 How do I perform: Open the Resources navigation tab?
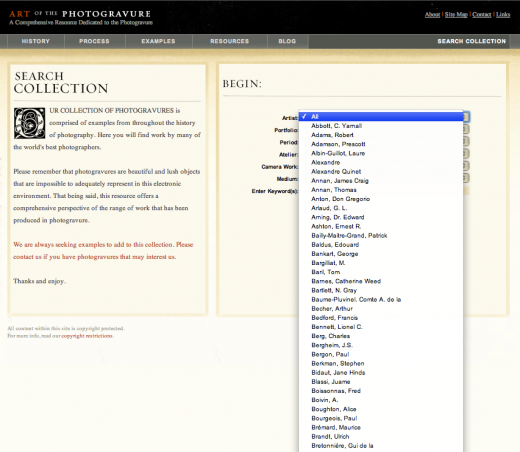(230, 41)
